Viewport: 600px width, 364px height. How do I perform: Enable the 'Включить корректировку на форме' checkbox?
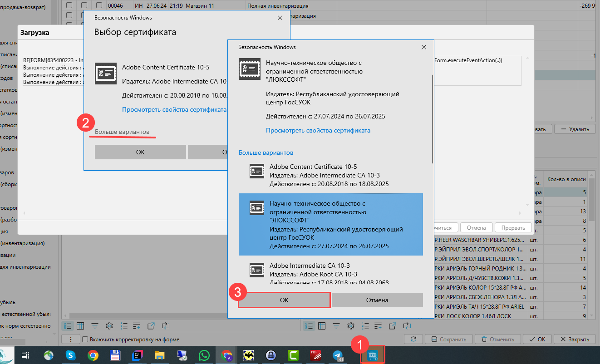tap(85, 339)
